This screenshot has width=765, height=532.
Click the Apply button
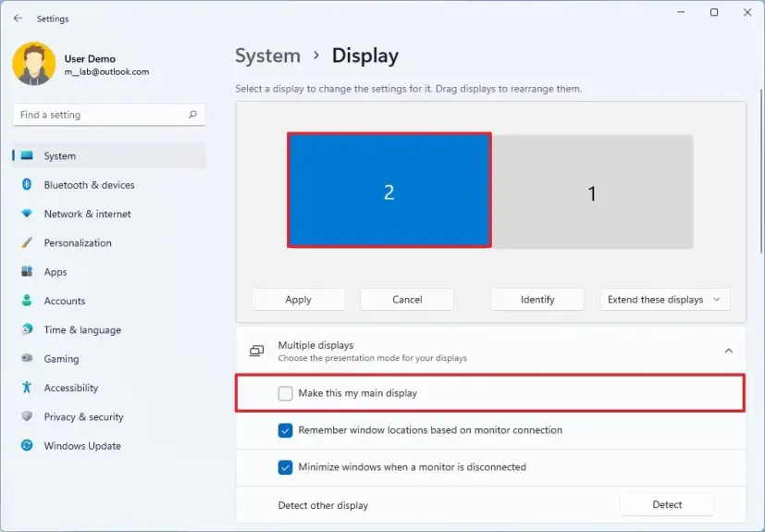click(x=299, y=300)
